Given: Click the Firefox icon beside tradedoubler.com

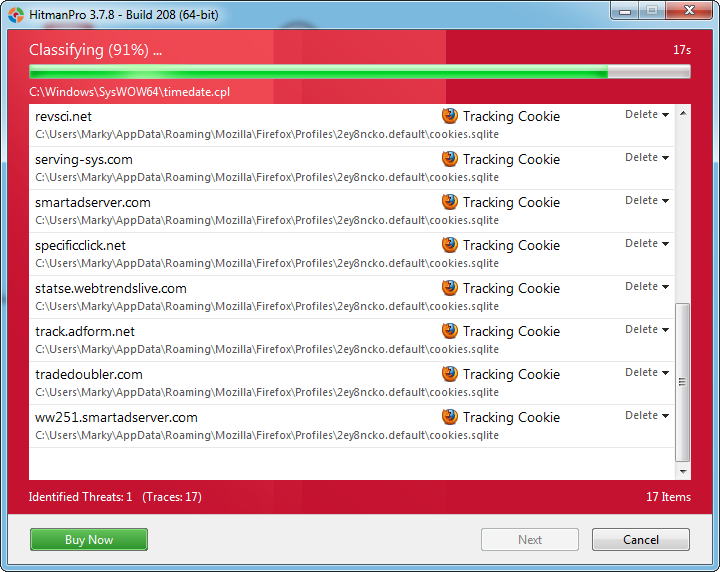Looking at the screenshot, I should point(450,374).
